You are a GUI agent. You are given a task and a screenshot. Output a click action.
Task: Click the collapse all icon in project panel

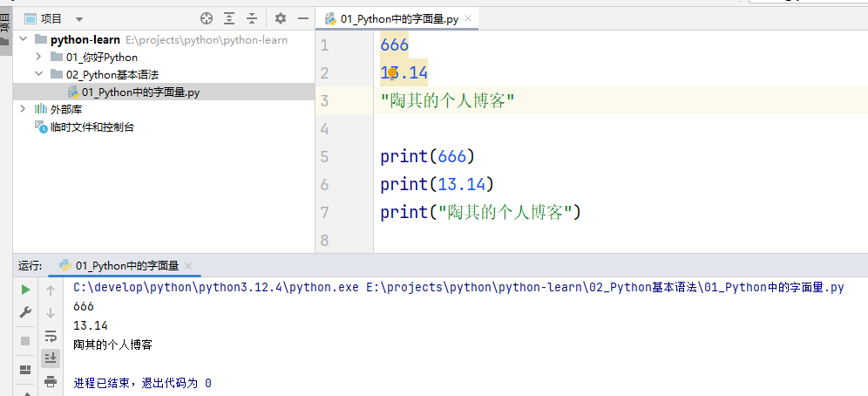tap(253, 18)
